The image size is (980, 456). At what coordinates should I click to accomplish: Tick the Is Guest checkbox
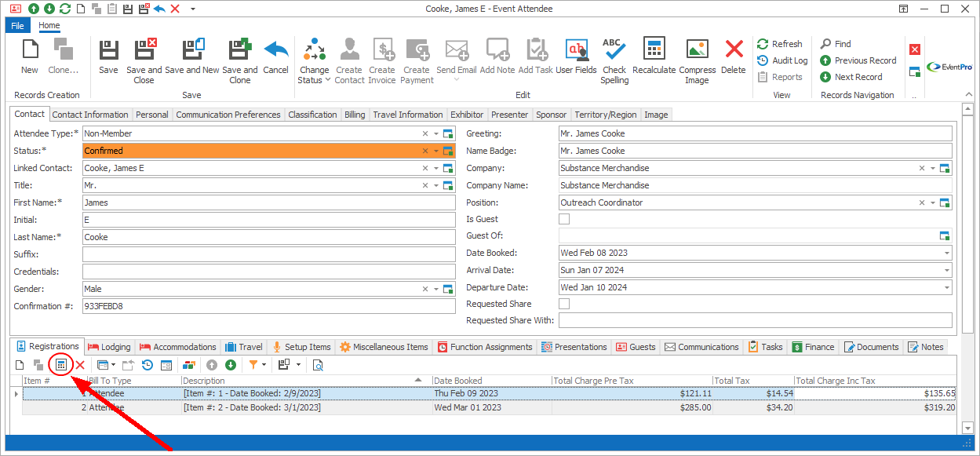coord(564,219)
